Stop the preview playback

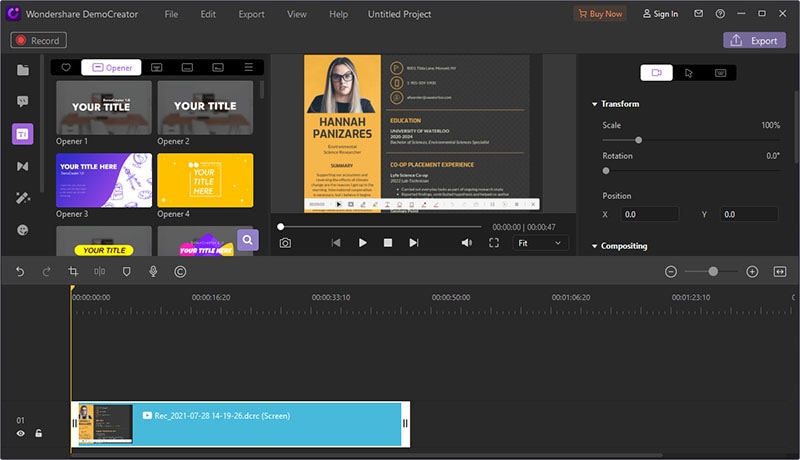[x=388, y=243]
